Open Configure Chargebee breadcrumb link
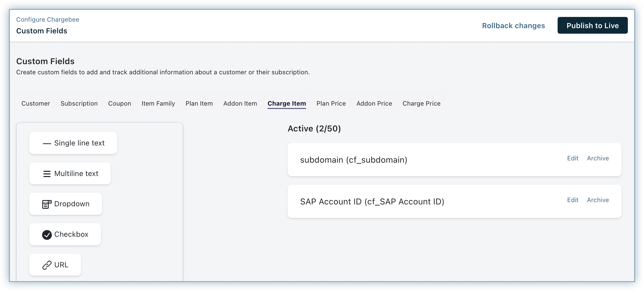This screenshot has width=644, height=291. pos(47,20)
